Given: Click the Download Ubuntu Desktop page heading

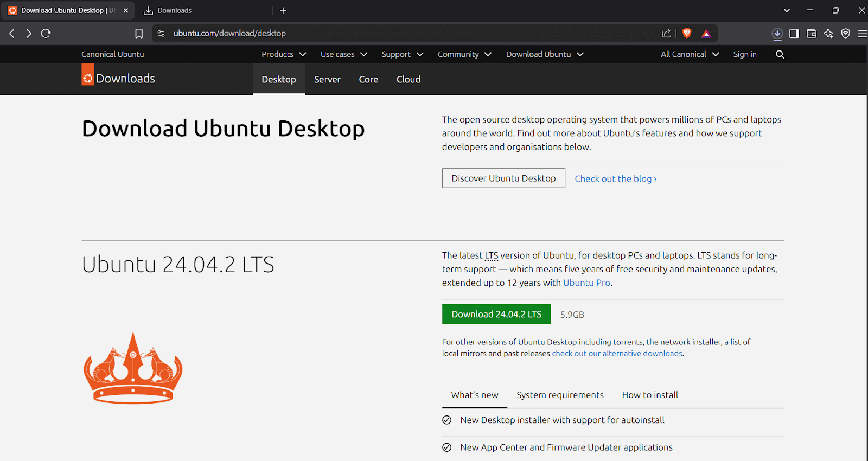Looking at the screenshot, I should [x=224, y=129].
